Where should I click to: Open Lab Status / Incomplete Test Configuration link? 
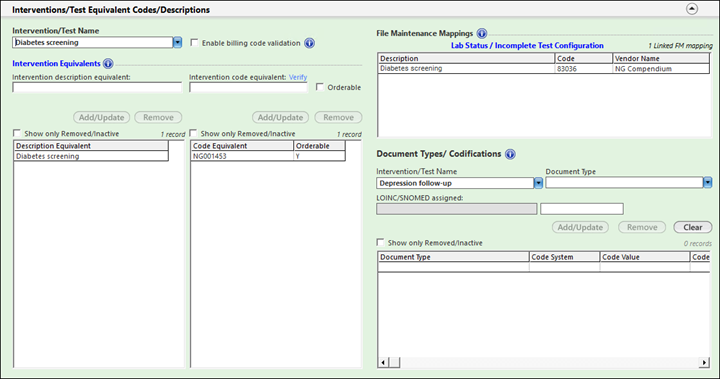tap(527, 45)
